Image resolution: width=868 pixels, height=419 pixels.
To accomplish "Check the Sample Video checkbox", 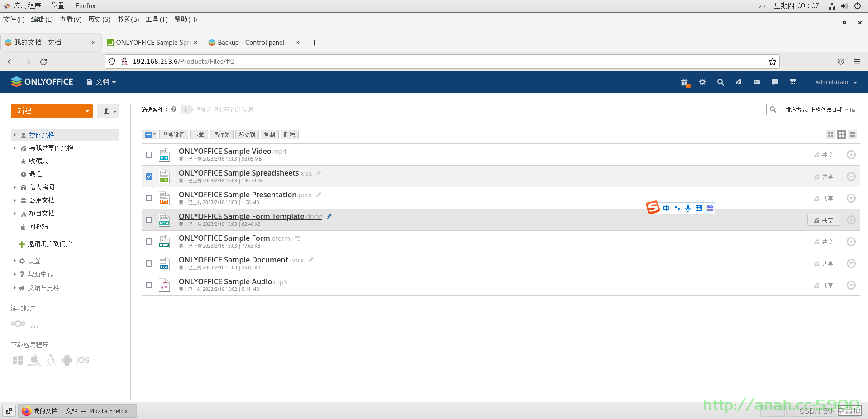I will [x=149, y=155].
